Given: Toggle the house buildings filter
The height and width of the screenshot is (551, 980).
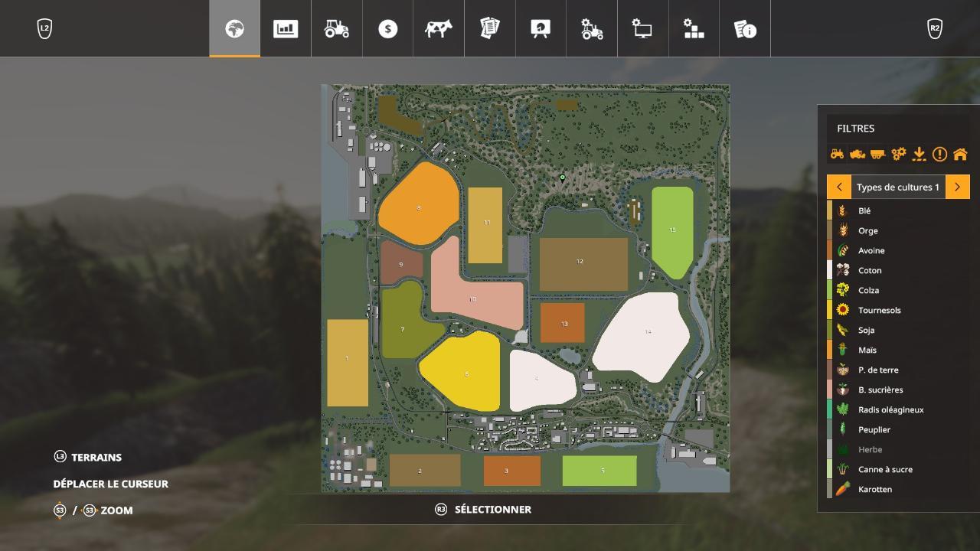Looking at the screenshot, I should coord(960,154).
